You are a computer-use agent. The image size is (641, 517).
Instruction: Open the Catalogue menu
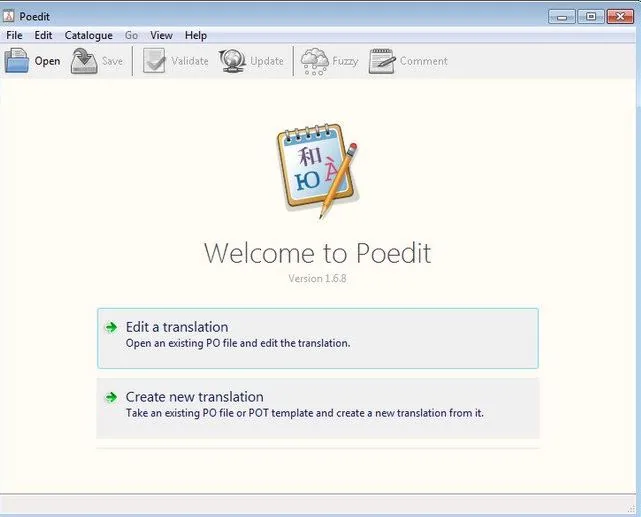coord(89,36)
